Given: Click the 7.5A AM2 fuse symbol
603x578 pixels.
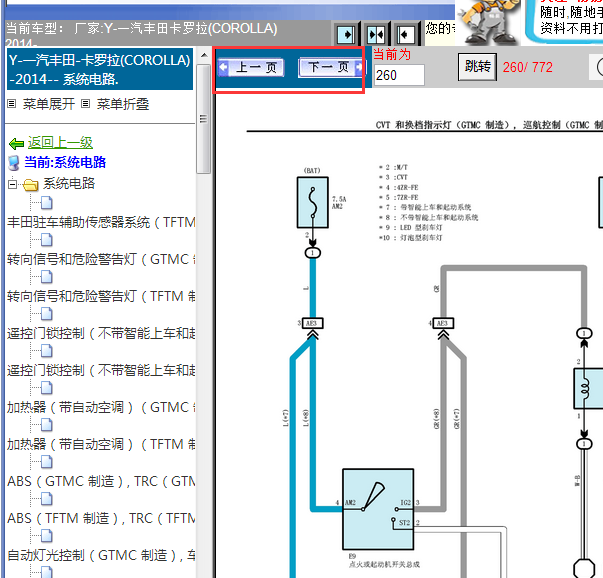Looking at the screenshot, I should point(313,202).
